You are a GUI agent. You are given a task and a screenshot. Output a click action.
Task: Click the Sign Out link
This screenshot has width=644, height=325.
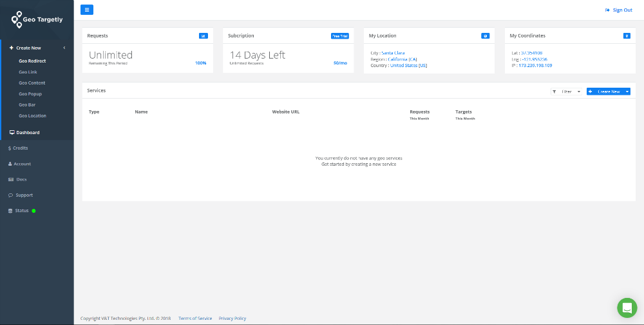pos(618,10)
